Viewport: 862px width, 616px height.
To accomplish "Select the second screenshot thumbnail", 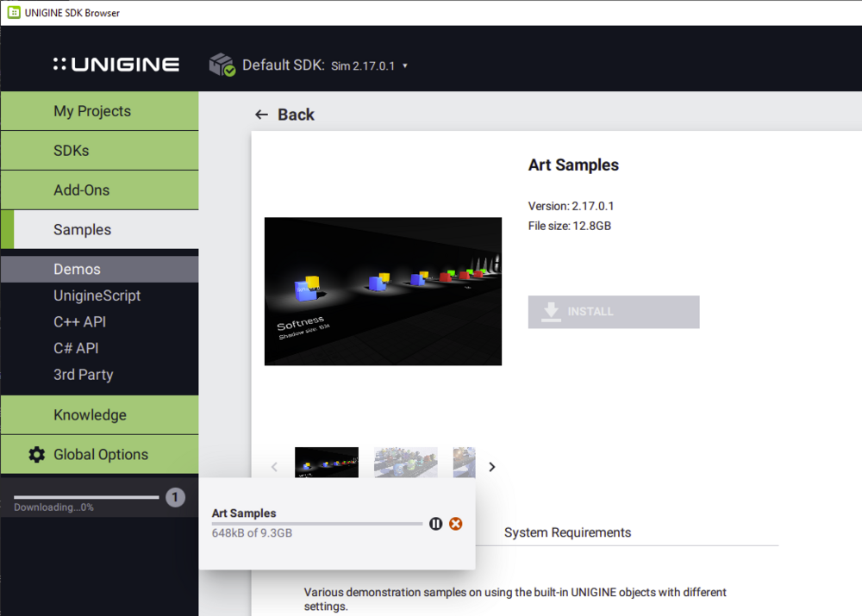I will [x=406, y=463].
